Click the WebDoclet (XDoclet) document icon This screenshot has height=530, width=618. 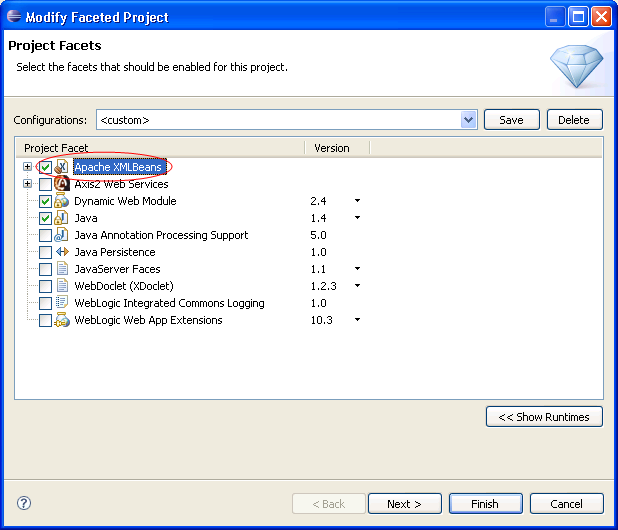pyautogui.click(x=61, y=286)
